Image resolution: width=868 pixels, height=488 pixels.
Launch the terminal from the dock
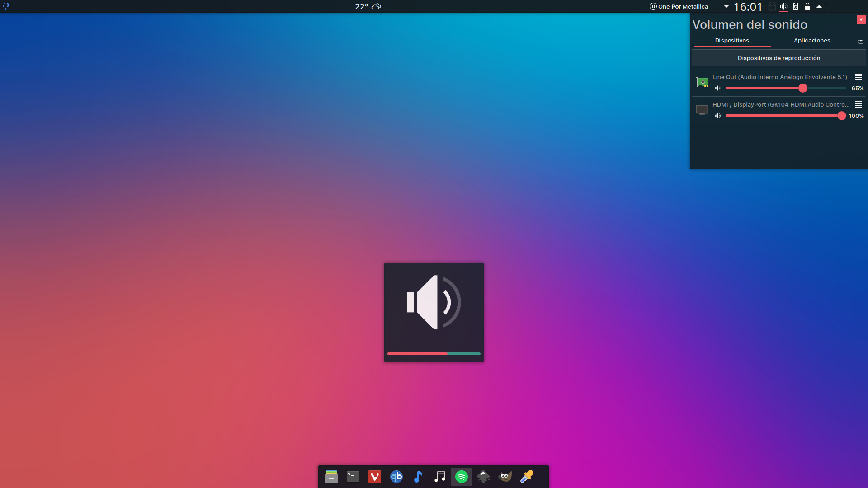[x=353, y=477]
